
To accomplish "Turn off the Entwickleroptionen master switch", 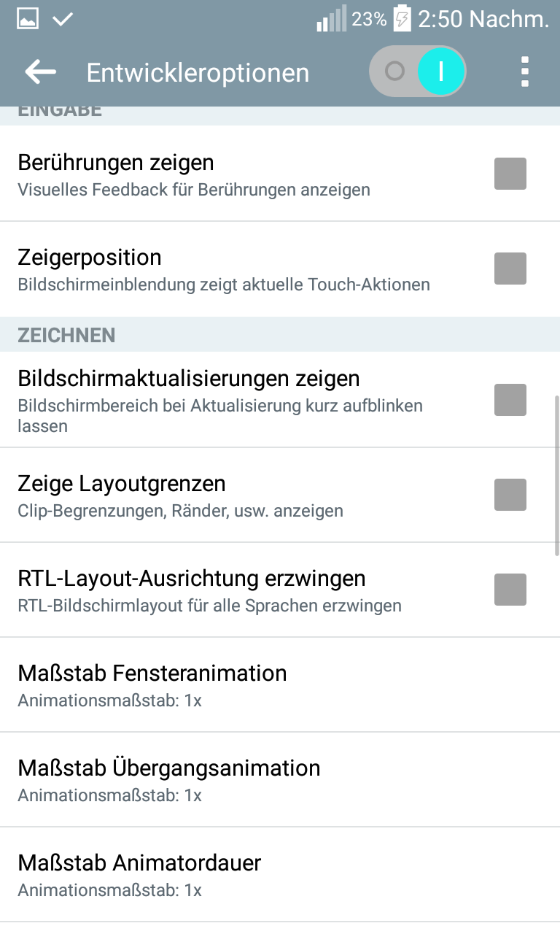I will pos(417,72).
